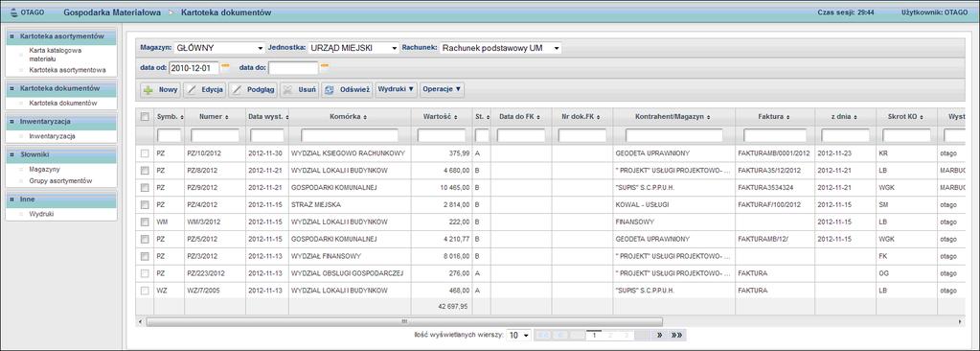Open calendar picker for 'data od'
The height and width of the screenshot is (351, 980).
[x=226, y=67]
